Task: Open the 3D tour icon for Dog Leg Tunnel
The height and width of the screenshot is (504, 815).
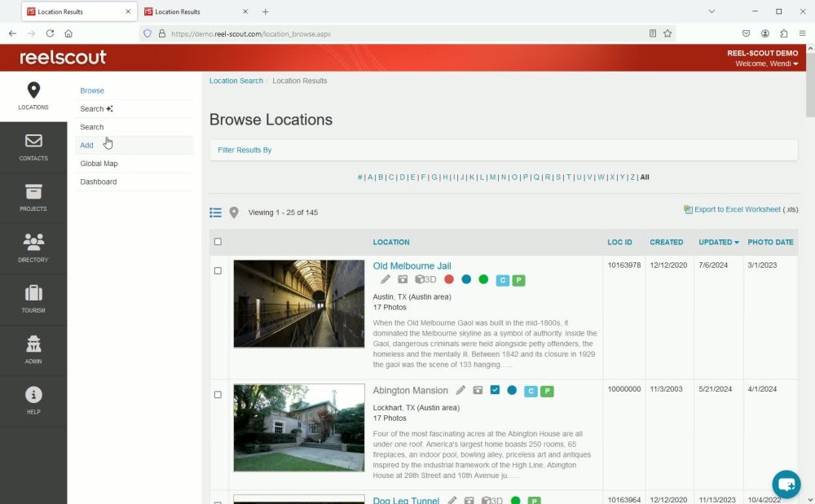Action: (x=491, y=501)
